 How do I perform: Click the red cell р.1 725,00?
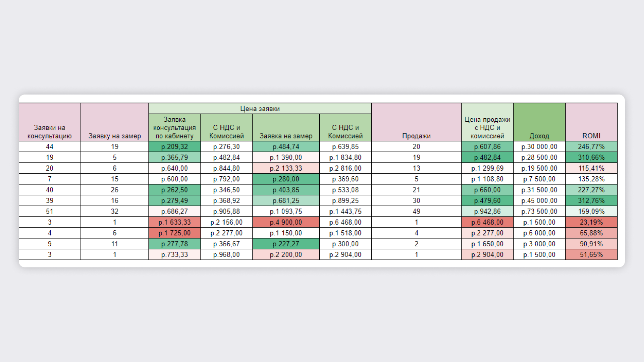pos(175,233)
